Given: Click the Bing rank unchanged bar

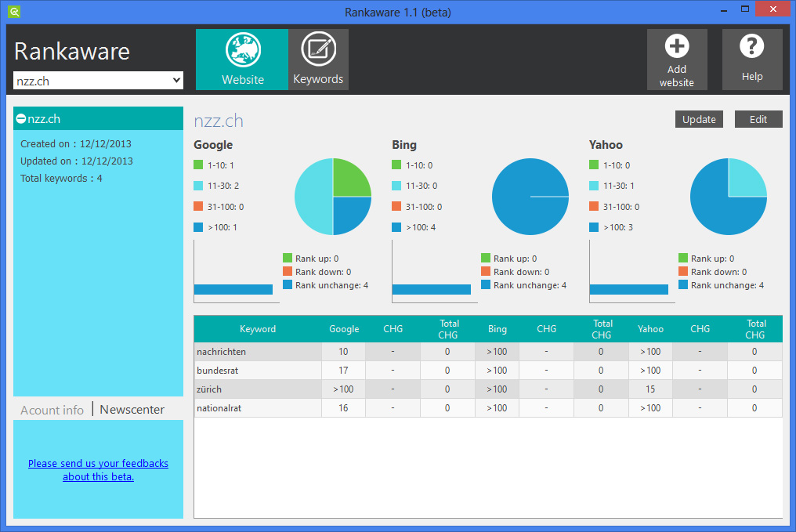Looking at the screenshot, I should point(432,289).
